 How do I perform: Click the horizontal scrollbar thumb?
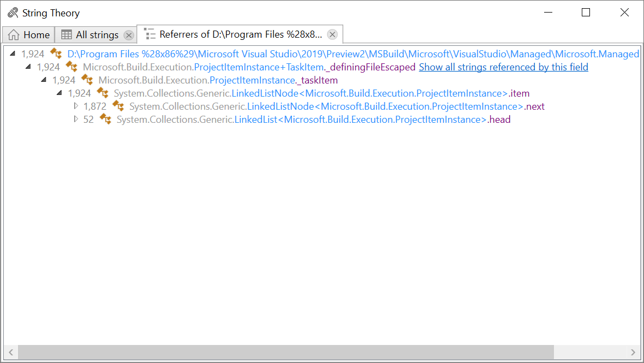pyautogui.click(x=286, y=352)
